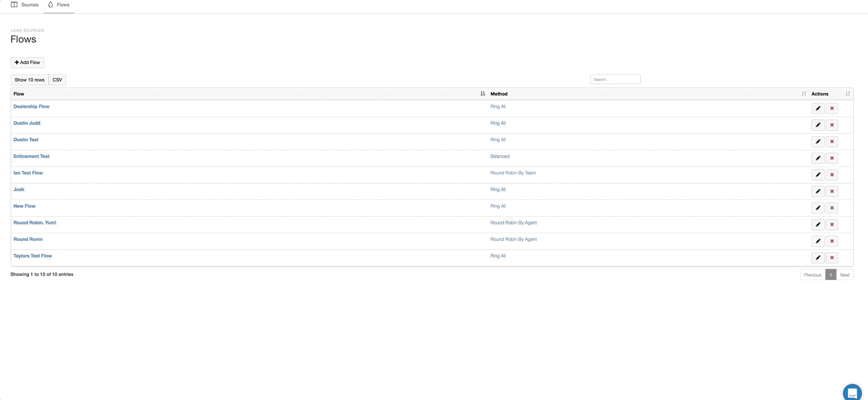Click Ring All in the Josh row

(498, 190)
